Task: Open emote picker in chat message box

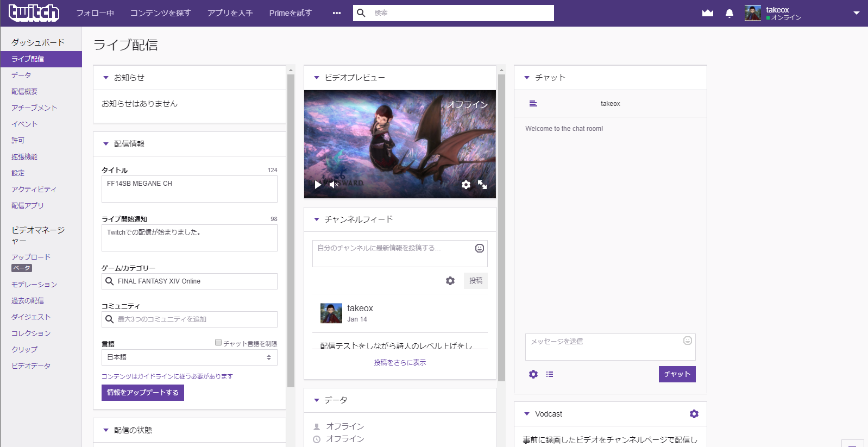Action: click(x=688, y=341)
